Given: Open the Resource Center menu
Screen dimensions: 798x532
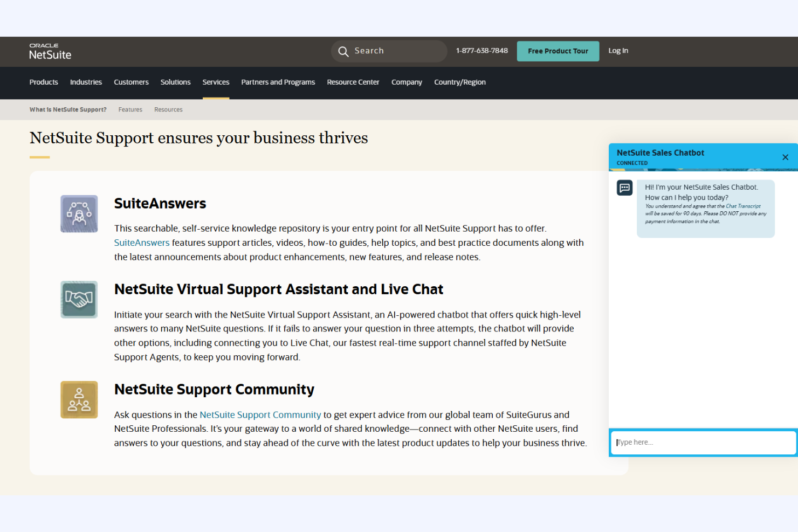Looking at the screenshot, I should 353,82.
